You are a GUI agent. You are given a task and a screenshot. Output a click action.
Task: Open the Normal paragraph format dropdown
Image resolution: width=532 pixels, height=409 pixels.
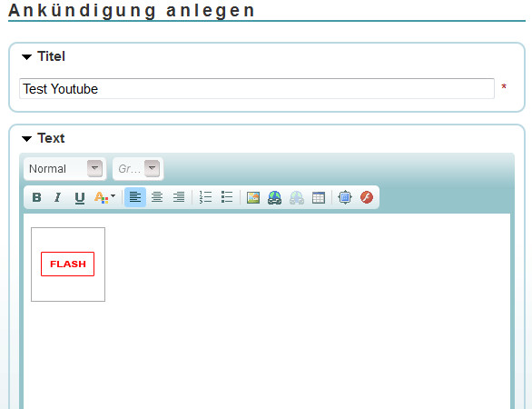pyautogui.click(x=65, y=168)
